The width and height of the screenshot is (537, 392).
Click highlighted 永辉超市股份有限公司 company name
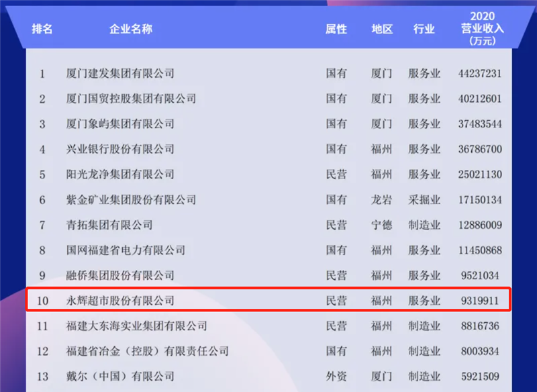pos(120,301)
